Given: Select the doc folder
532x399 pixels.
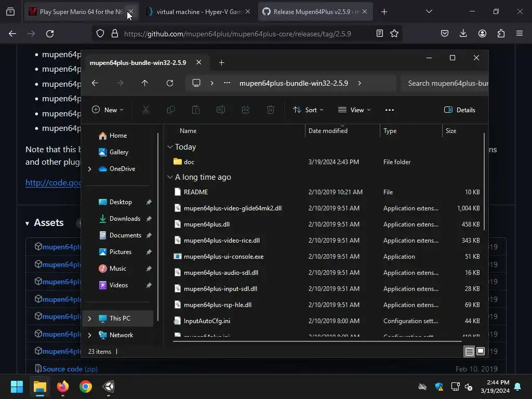Looking at the screenshot, I should (189, 162).
